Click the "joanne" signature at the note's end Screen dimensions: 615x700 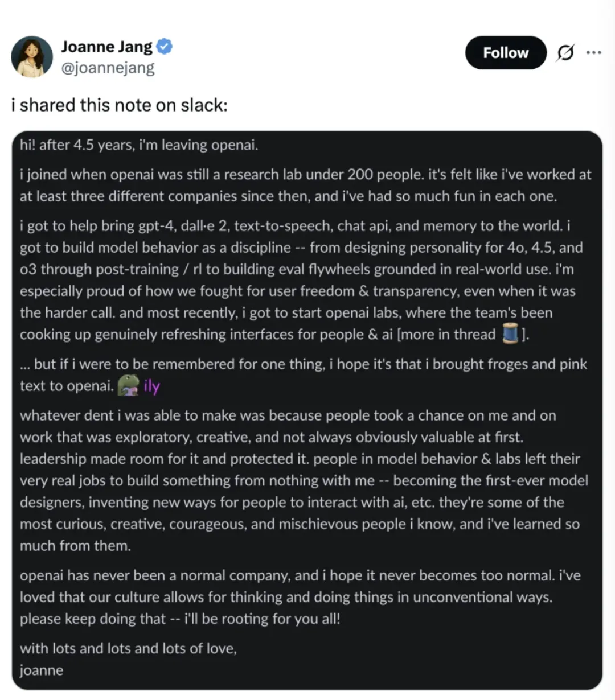(x=42, y=670)
